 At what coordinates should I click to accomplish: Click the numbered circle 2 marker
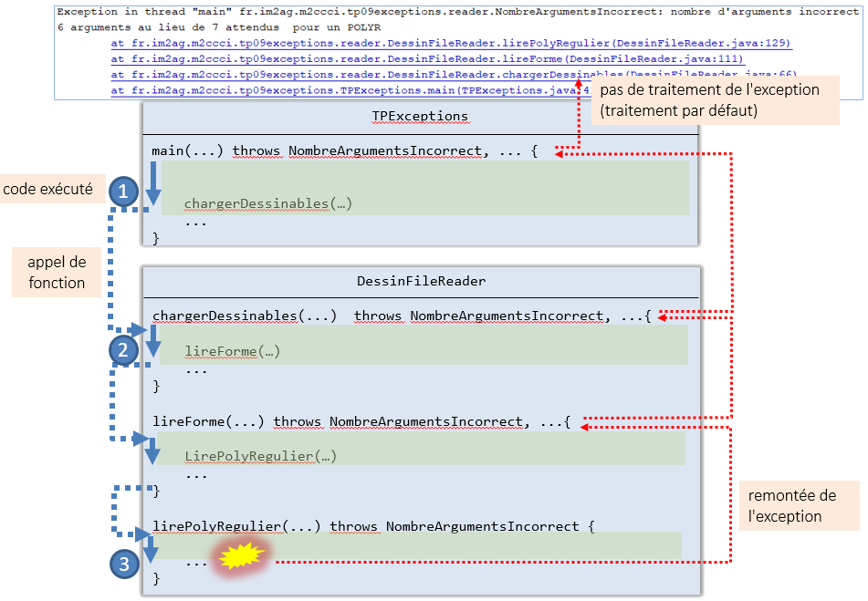point(123,348)
